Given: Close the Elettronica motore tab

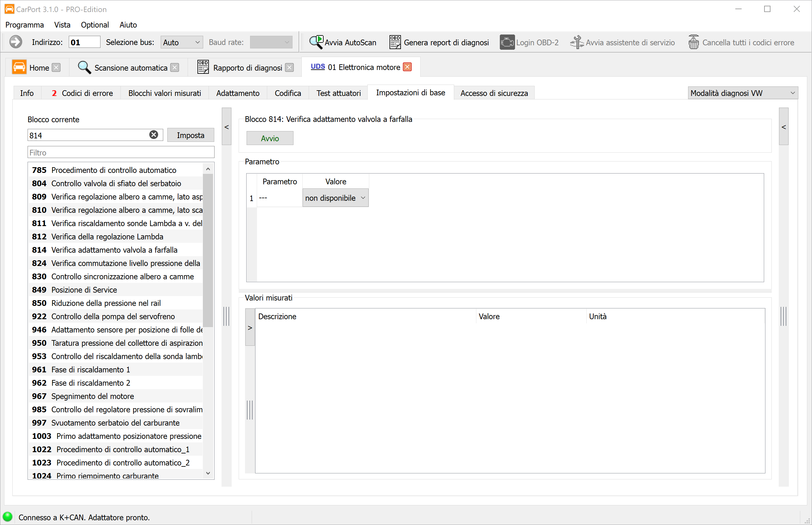Looking at the screenshot, I should click(407, 67).
